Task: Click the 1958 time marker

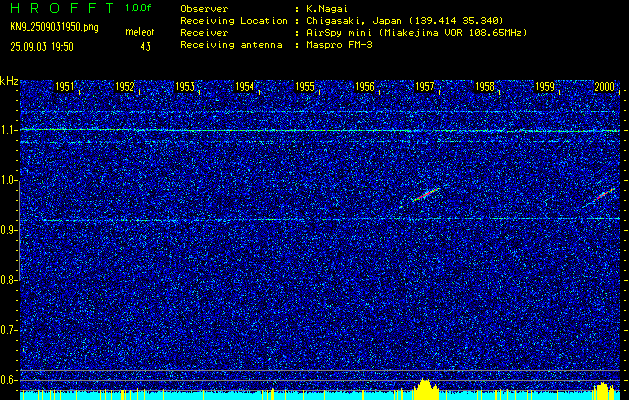Action: [x=485, y=87]
